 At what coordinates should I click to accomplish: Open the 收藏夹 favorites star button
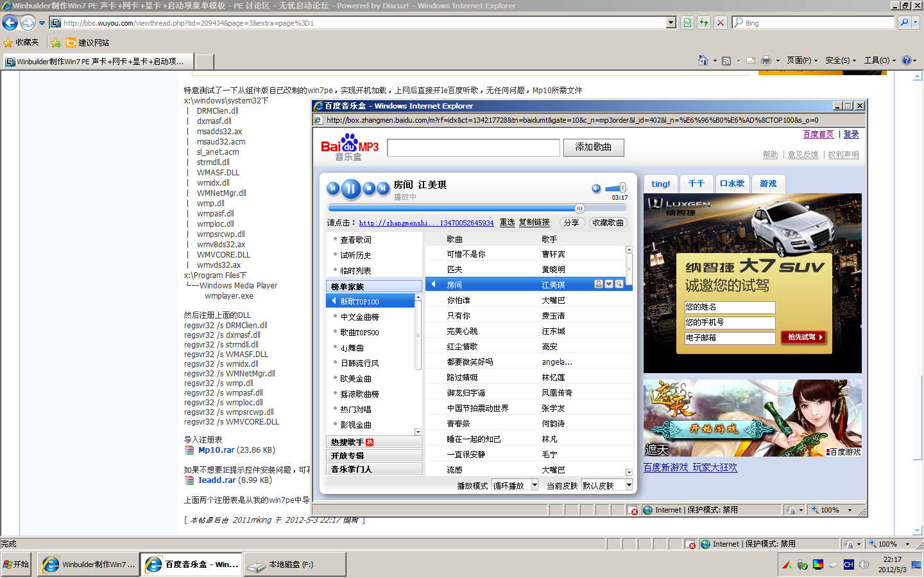[x=21, y=42]
